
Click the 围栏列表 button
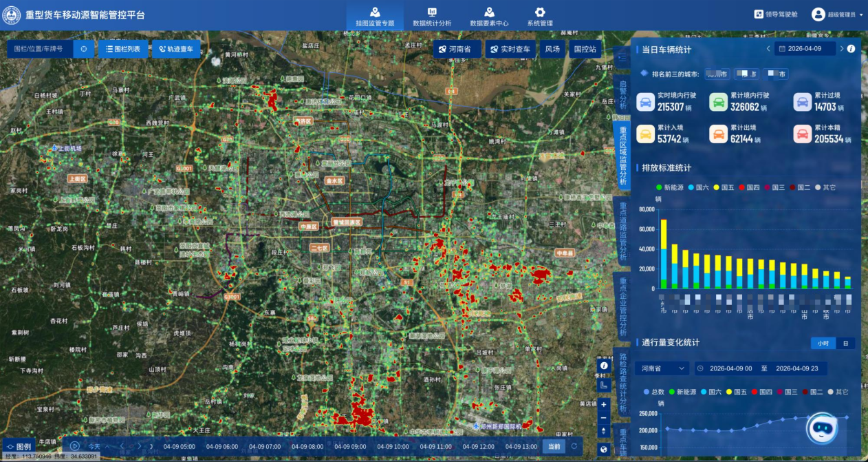click(x=123, y=49)
